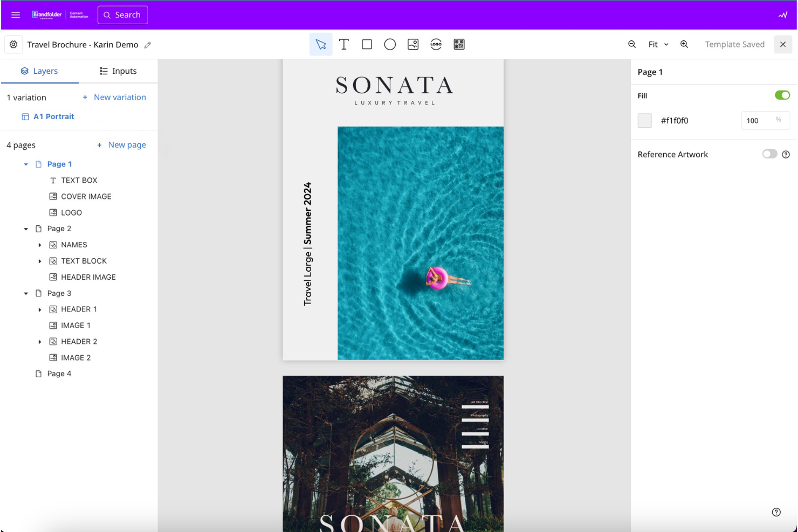Select the Text tool
This screenshot has height=532, width=798.
[344, 44]
